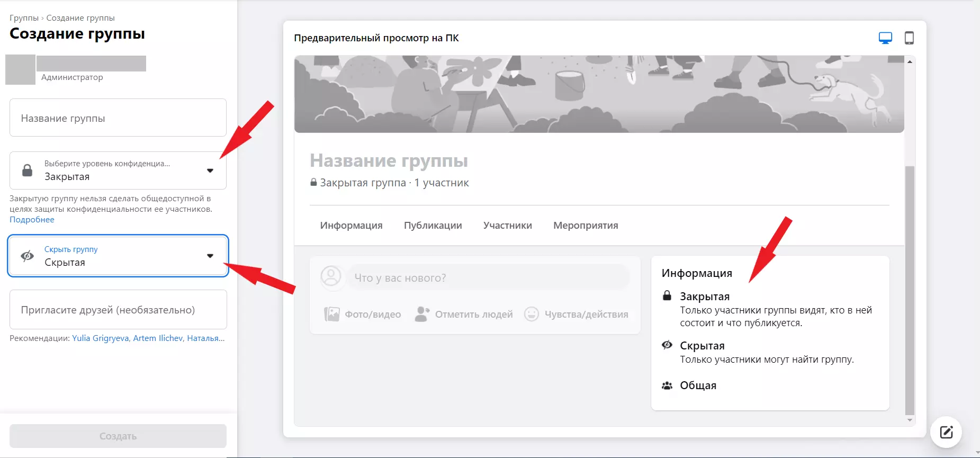Click the Скрытая crossed-eye icon in Информация panel
980x458 pixels.
tap(667, 345)
